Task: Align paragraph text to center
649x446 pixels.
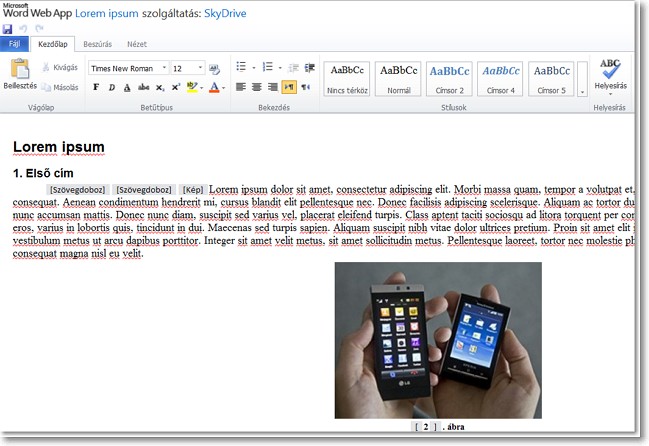Action: (257, 87)
